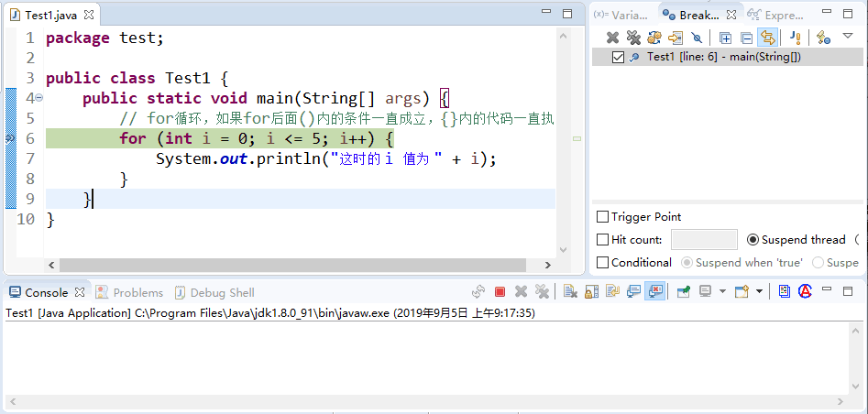Open the New Console View dropdown arrow
Image resolution: width=868 pixels, height=414 pixels.
click(759, 292)
